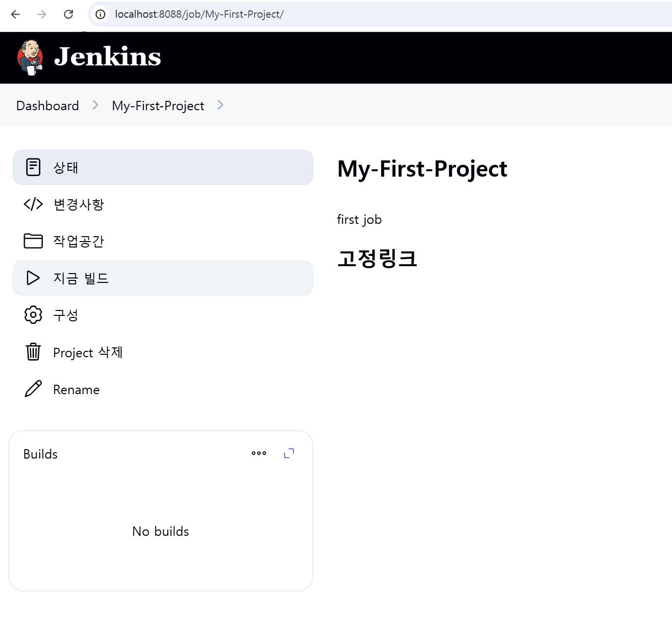Click the Builds panel heading

[40, 454]
